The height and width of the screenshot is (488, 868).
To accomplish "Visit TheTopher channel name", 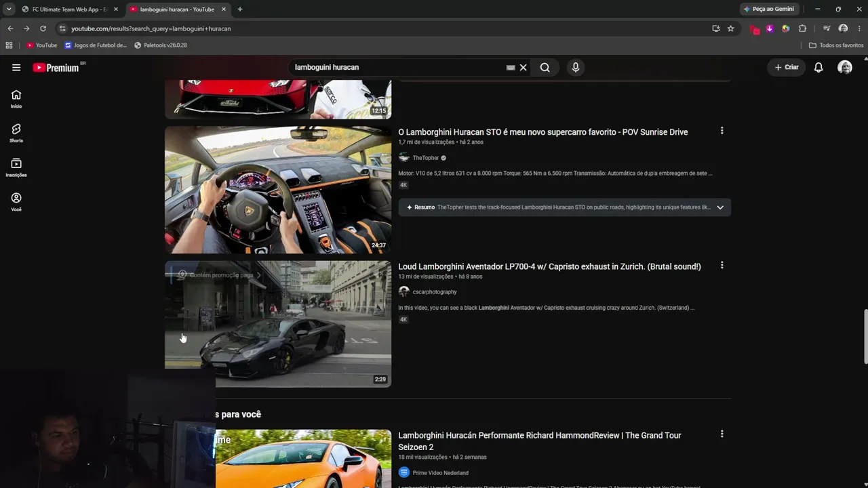I will [426, 158].
